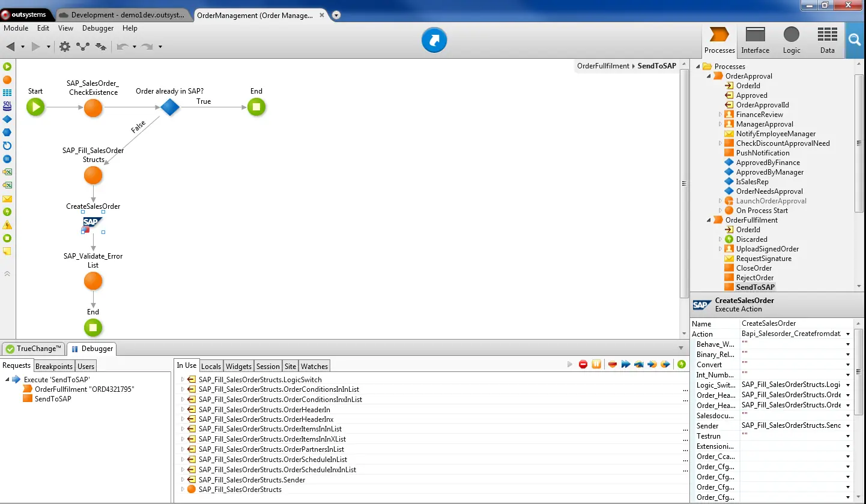This screenshot has width=866, height=504.
Task: Select the For Each loop tool in toolbox
Action: (x=7, y=146)
